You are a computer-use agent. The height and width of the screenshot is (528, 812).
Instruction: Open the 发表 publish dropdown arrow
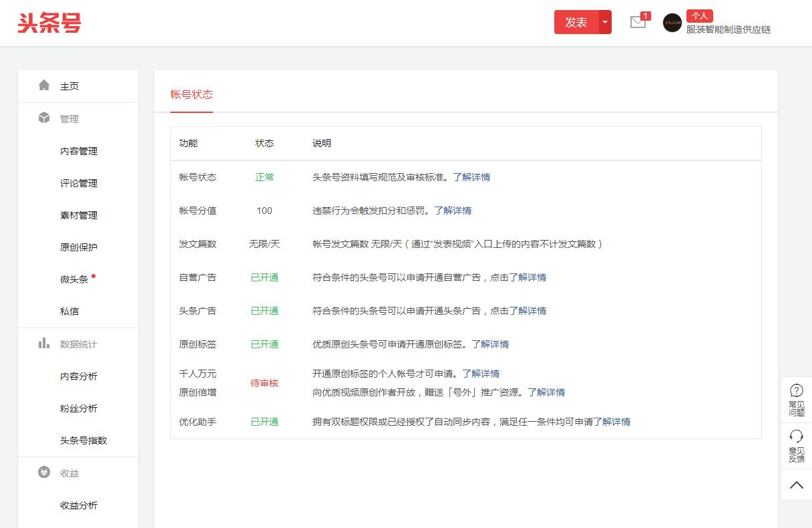pos(605,22)
